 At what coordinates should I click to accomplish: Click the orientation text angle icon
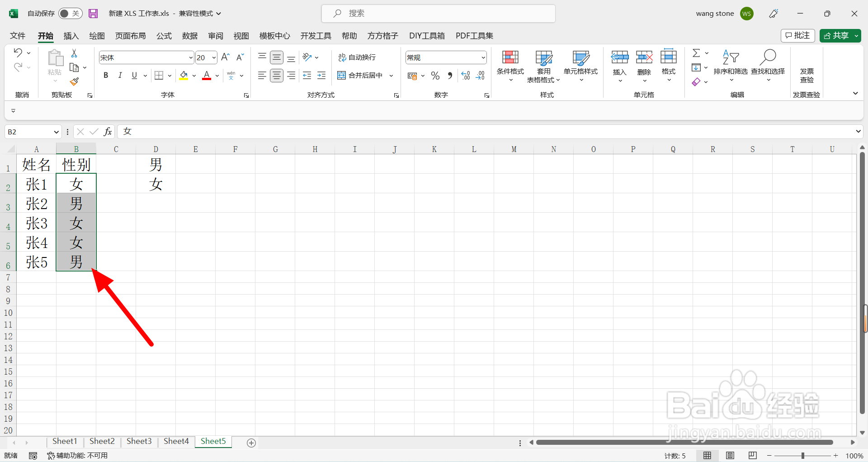[307, 57]
